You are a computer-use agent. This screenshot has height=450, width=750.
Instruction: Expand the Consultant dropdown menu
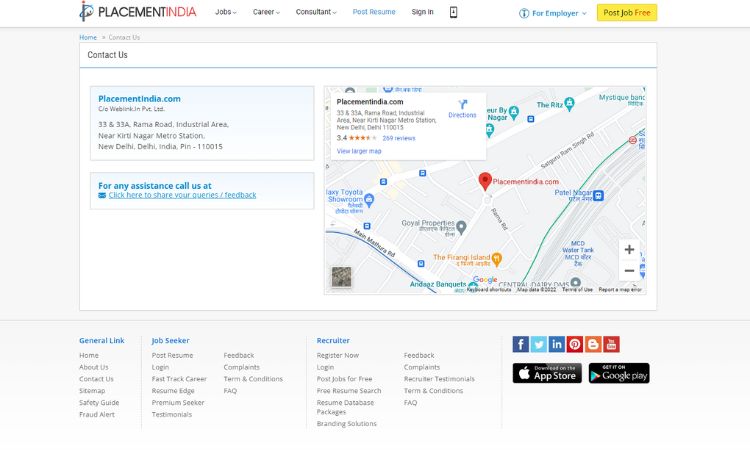[x=316, y=12]
